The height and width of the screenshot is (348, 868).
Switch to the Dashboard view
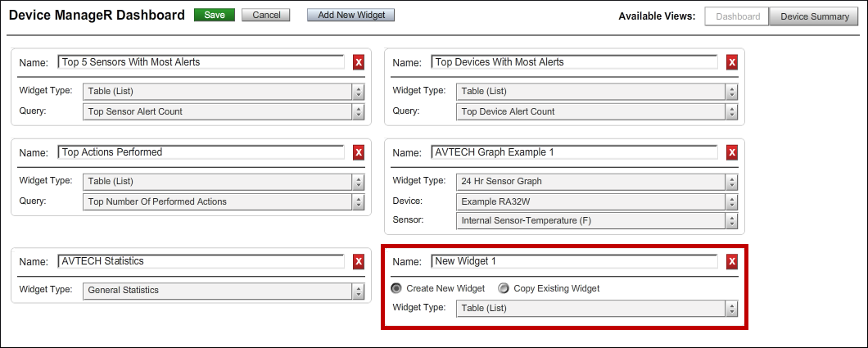[x=736, y=16]
